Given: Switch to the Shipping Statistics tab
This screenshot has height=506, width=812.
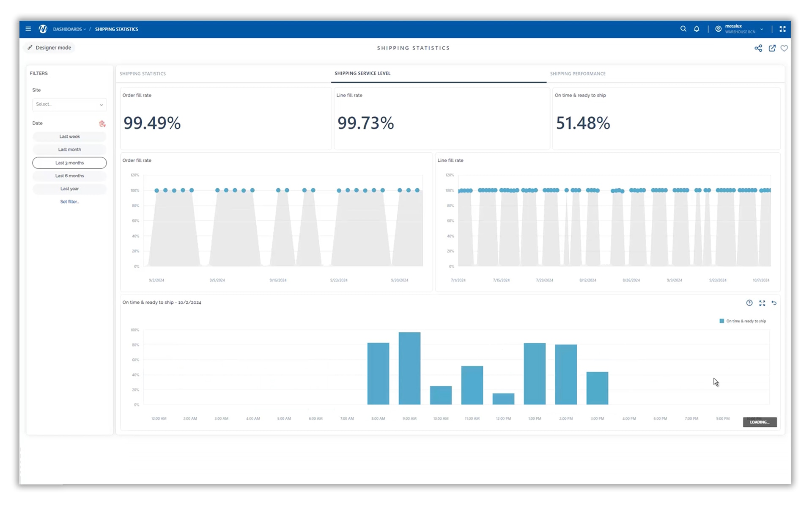Looking at the screenshot, I should pyautogui.click(x=143, y=74).
